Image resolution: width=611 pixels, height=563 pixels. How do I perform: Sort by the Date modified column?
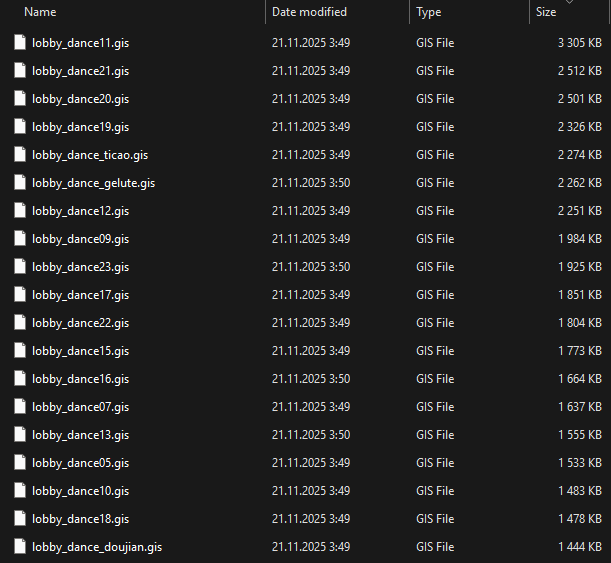tap(309, 12)
